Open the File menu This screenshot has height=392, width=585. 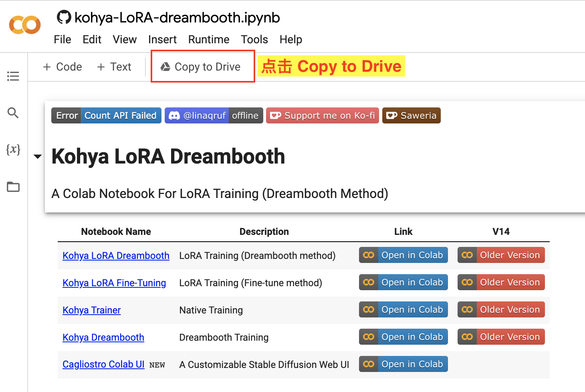pyautogui.click(x=62, y=39)
